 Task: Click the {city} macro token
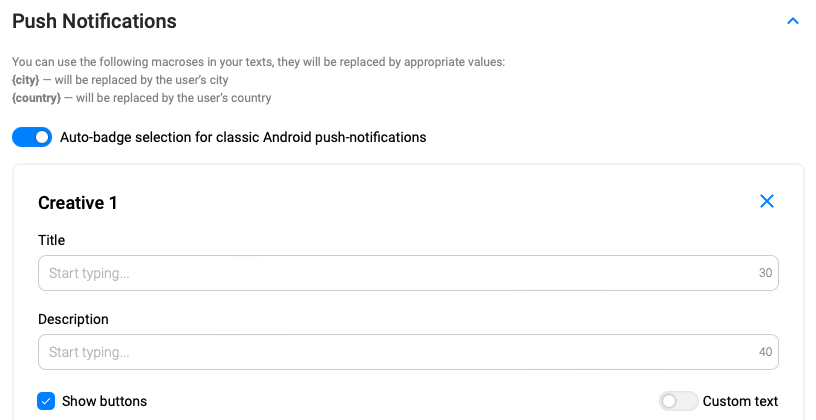click(x=25, y=80)
